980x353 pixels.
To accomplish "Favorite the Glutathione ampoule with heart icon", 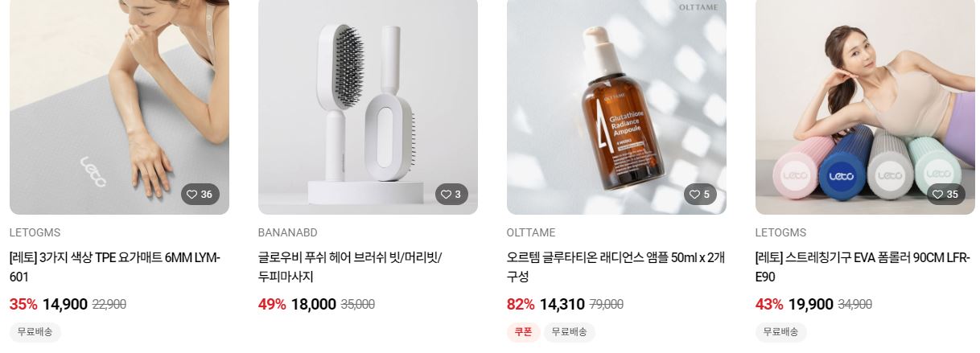I will (701, 195).
